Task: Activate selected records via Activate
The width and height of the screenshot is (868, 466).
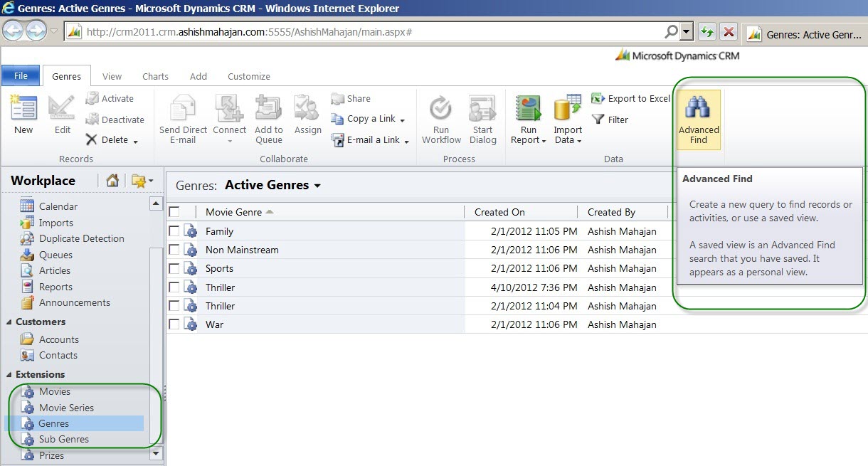Action: click(x=110, y=99)
